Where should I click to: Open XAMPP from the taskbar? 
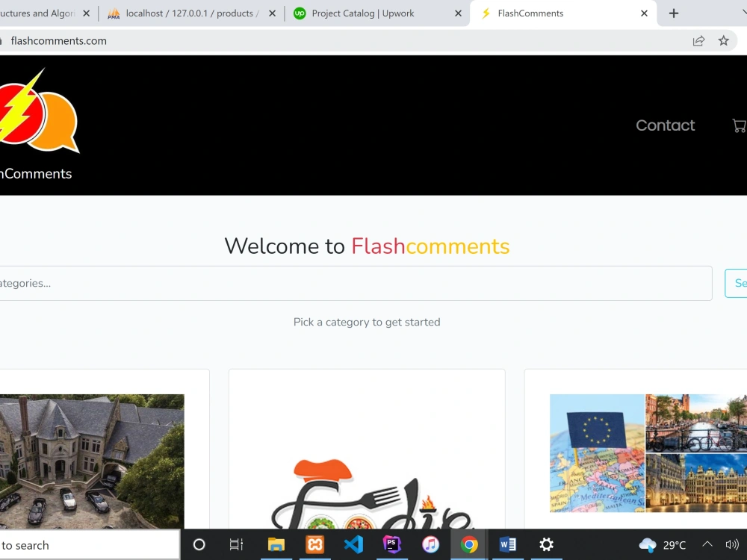315,544
